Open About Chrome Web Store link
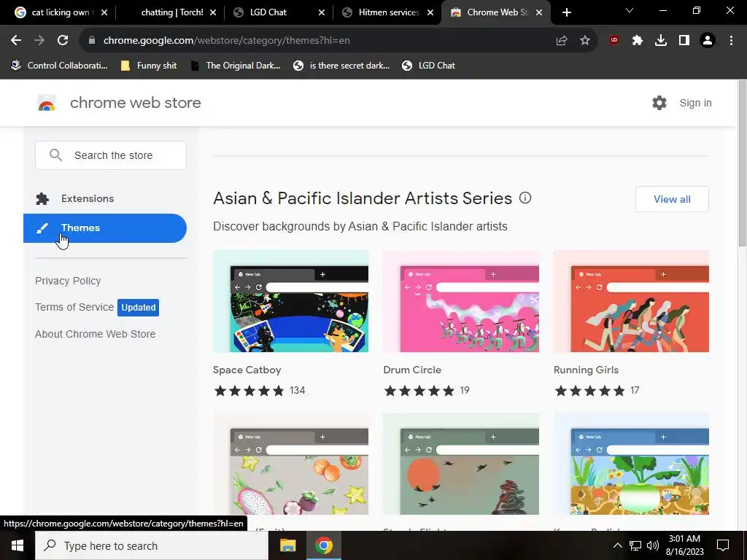Viewport: 747px width, 560px height. [96, 334]
